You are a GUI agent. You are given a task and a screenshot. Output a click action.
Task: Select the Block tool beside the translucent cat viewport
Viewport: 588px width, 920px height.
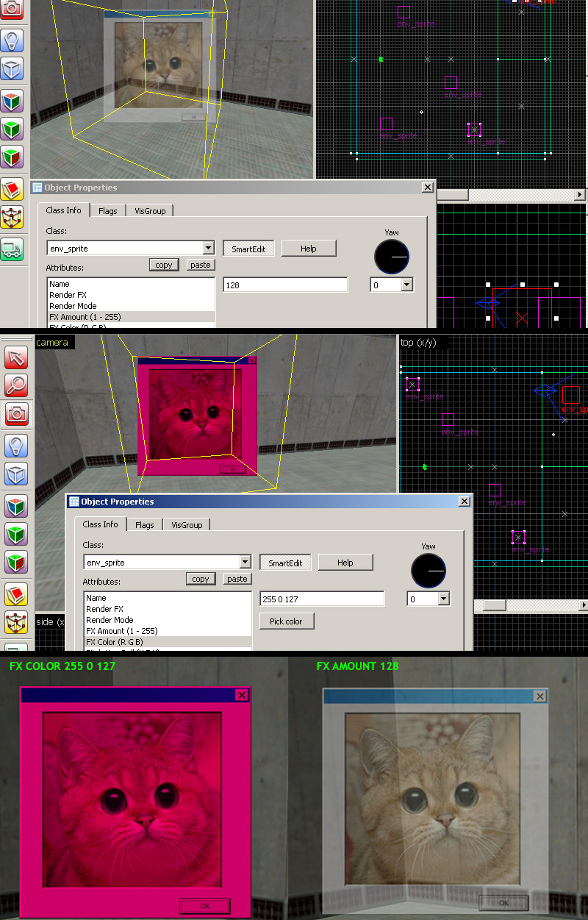[x=12, y=68]
